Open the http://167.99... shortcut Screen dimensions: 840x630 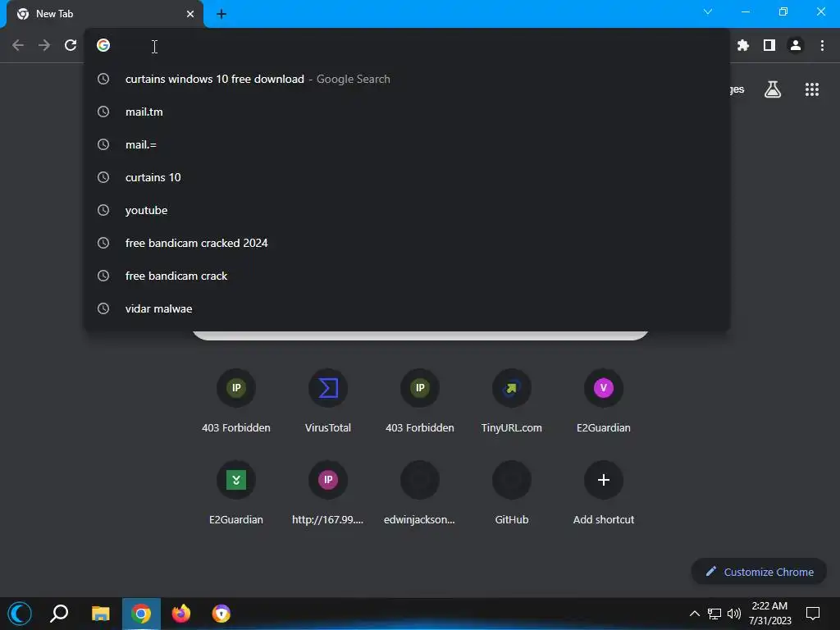pos(328,493)
